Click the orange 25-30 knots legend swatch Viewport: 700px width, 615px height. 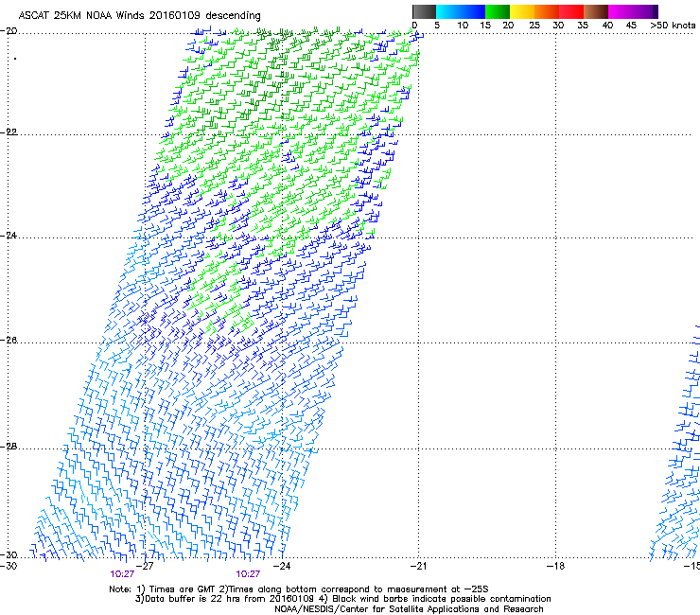547,11
